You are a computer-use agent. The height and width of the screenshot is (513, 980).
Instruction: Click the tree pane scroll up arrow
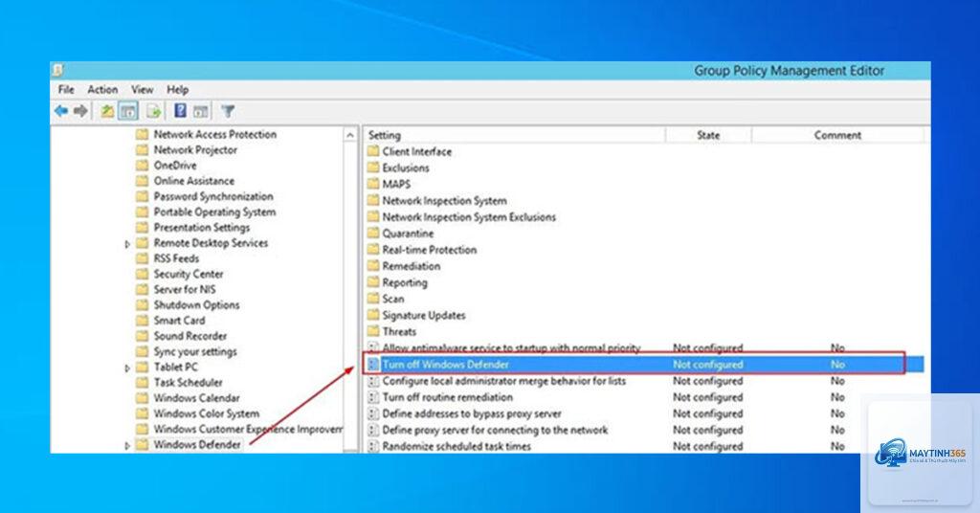tap(350, 135)
